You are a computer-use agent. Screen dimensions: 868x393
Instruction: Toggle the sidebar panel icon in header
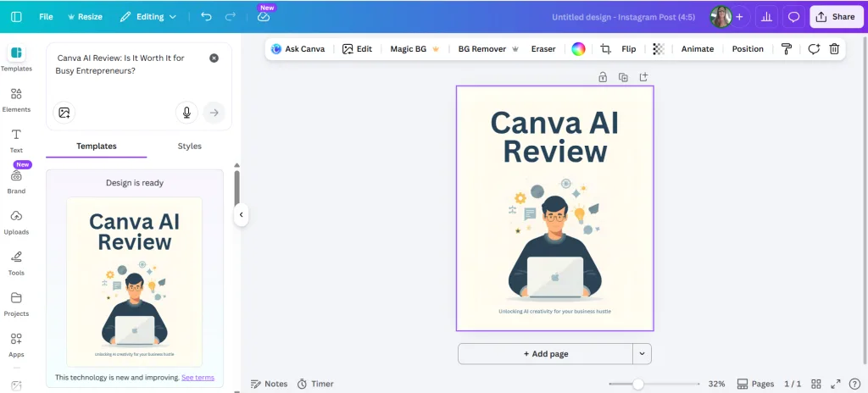click(17, 17)
